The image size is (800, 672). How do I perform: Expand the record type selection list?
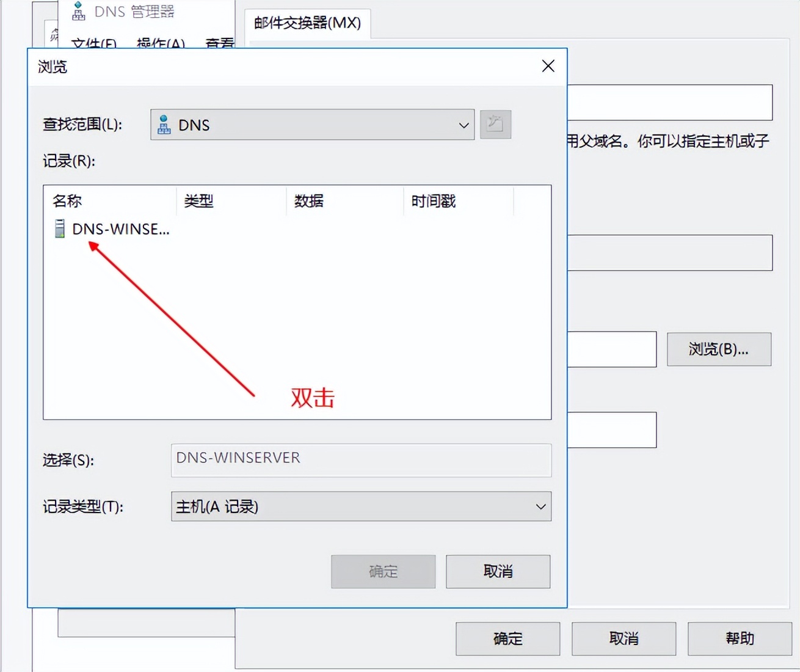pyautogui.click(x=540, y=506)
